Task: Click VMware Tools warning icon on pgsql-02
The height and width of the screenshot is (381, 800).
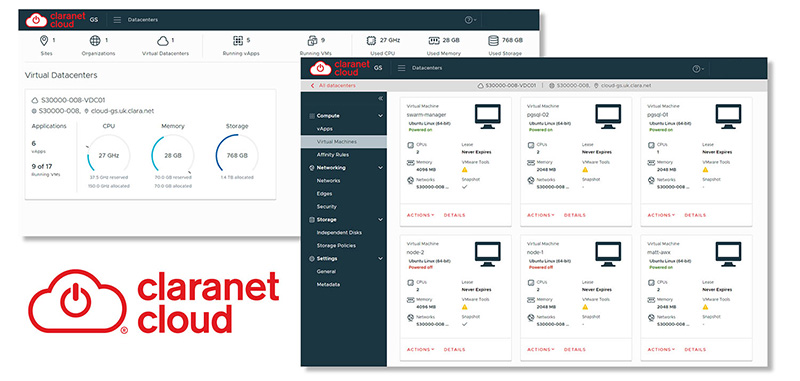Action: pyautogui.click(x=585, y=169)
